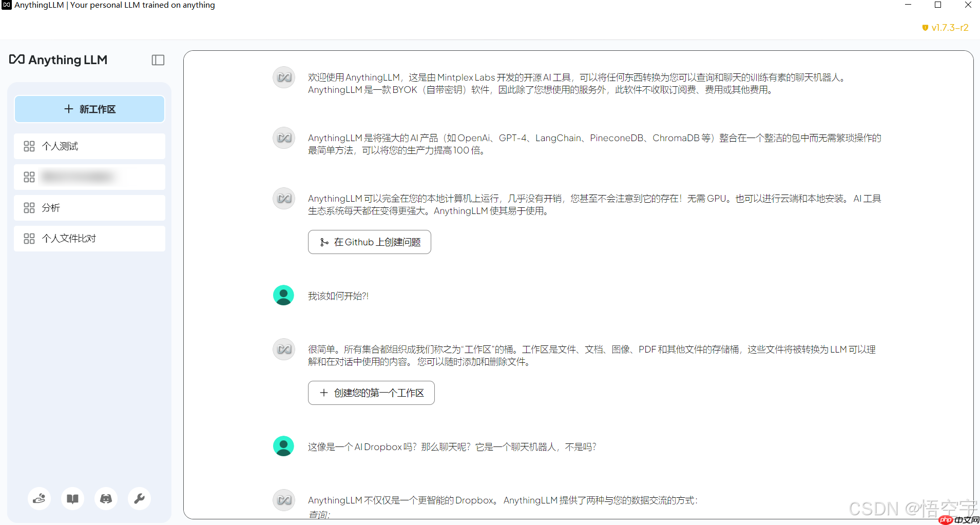The width and height of the screenshot is (980, 525).
Task: Click the grid icon beside 个人测试 workspace
Action: click(x=29, y=146)
